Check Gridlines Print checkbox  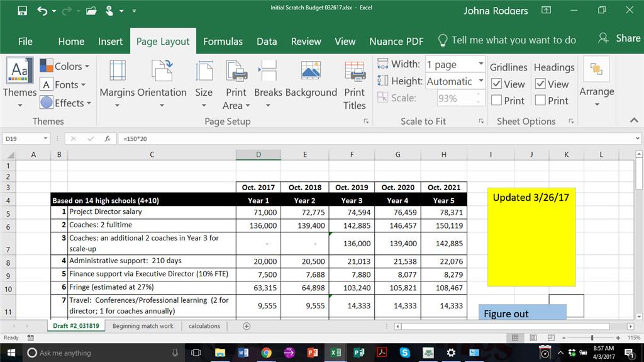click(x=496, y=100)
